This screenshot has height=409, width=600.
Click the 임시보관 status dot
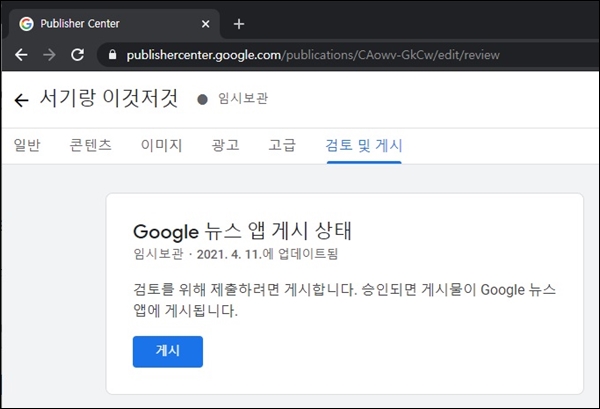point(202,100)
